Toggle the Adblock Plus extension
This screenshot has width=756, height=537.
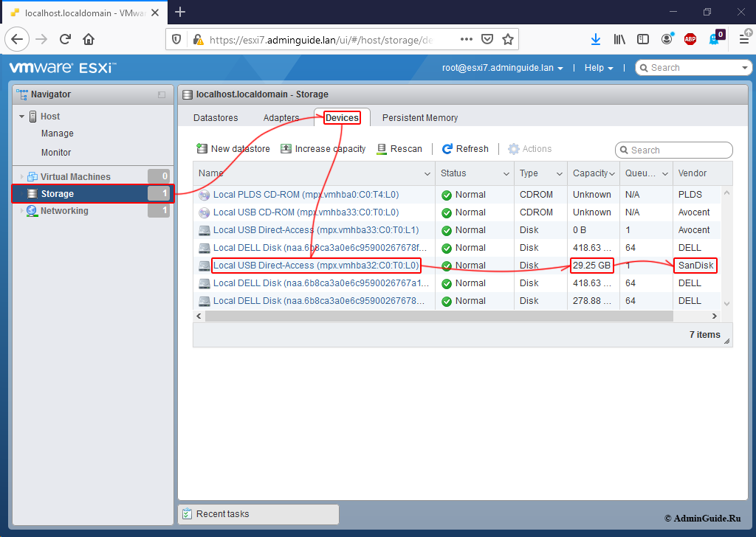click(x=690, y=39)
